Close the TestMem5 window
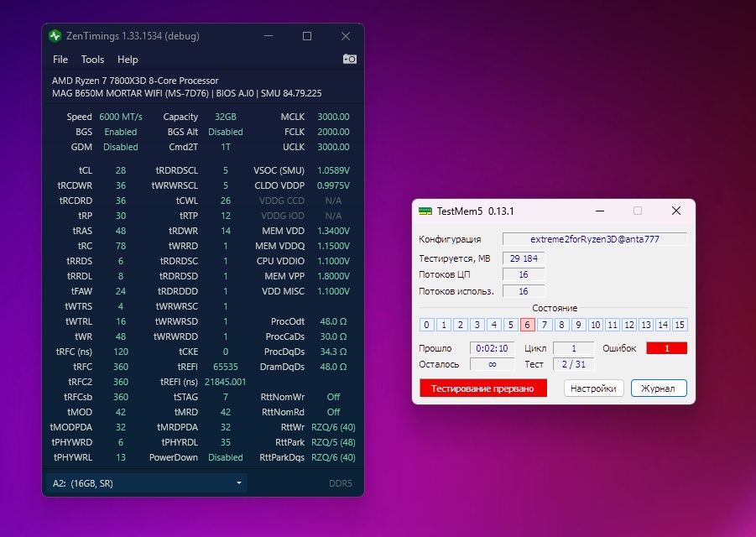 click(676, 211)
